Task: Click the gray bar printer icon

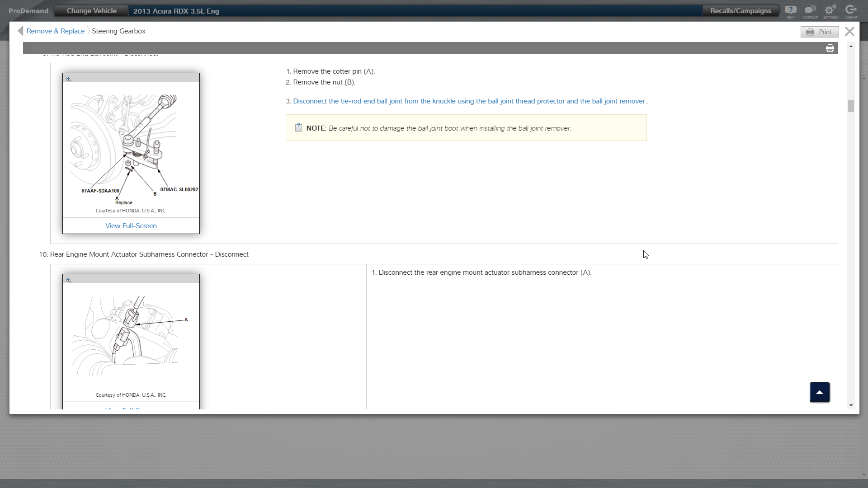Action: click(x=830, y=48)
